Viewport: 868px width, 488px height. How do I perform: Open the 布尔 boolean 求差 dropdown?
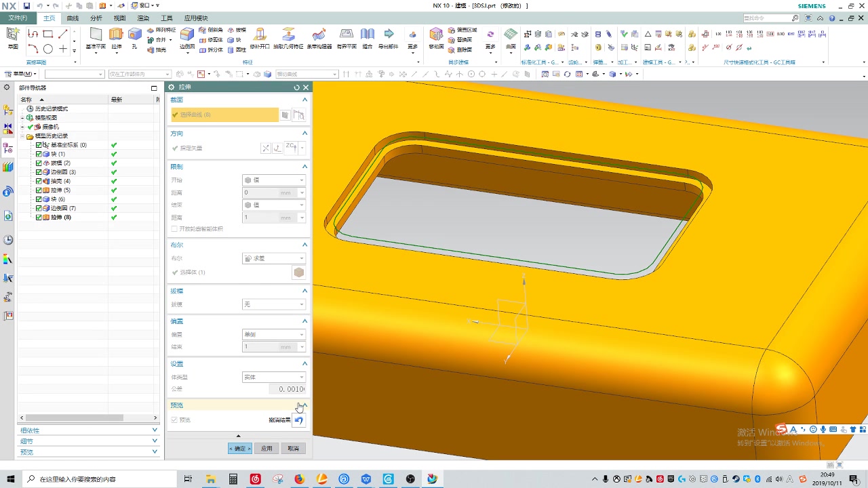point(274,258)
